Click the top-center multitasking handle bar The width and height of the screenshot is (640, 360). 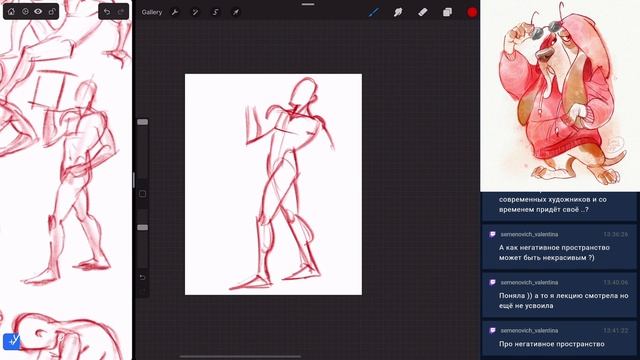click(x=308, y=4)
